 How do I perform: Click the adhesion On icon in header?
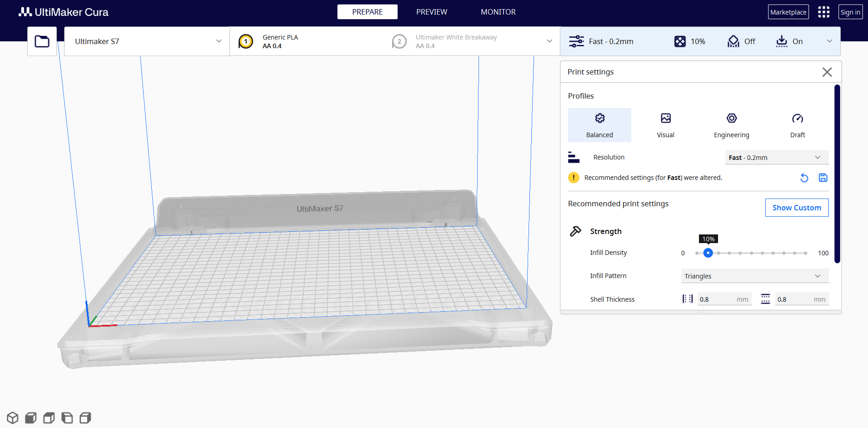[x=782, y=41]
